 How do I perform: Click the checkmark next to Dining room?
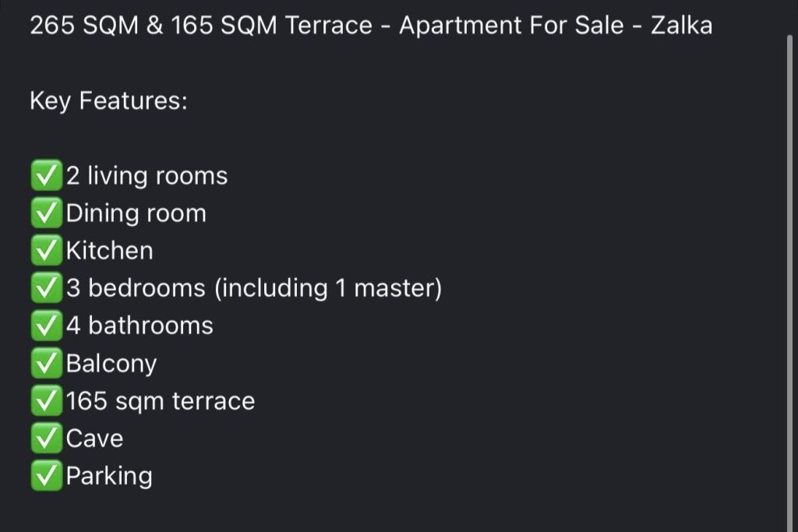46,213
